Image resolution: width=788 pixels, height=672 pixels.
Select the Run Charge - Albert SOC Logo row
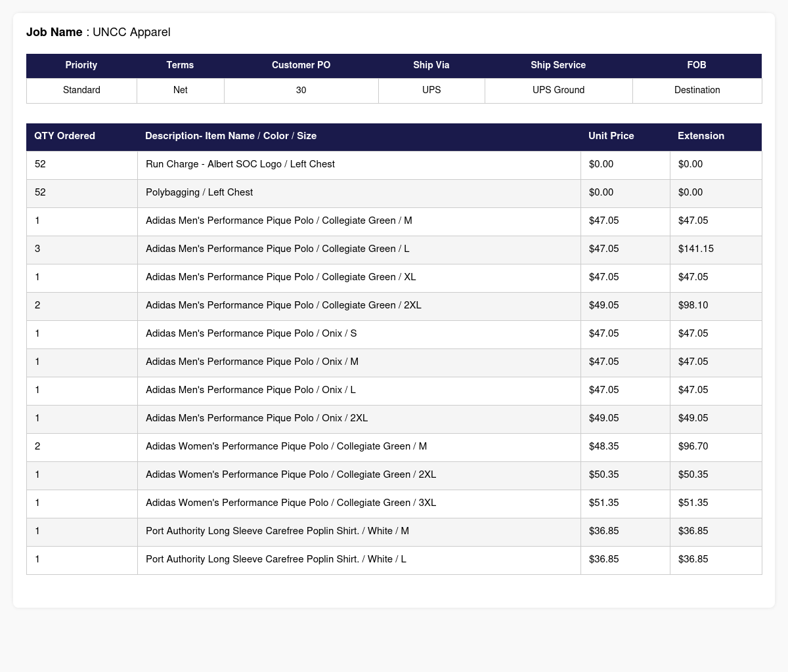[394, 164]
